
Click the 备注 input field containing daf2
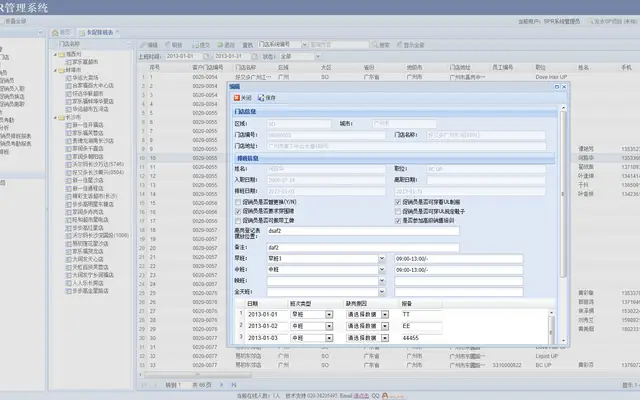point(363,247)
